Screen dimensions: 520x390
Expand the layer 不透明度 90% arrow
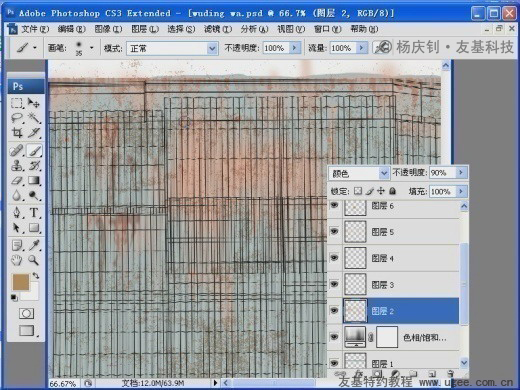pos(461,172)
